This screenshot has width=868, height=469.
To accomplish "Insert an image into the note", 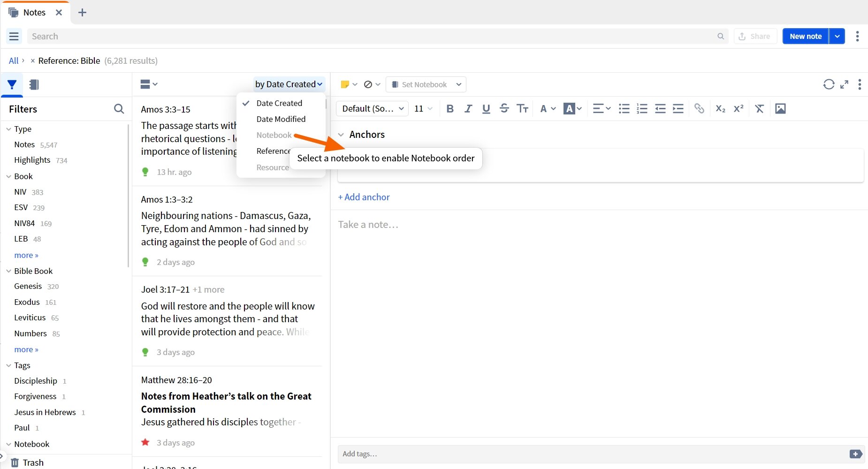I will (x=780, y=109).
